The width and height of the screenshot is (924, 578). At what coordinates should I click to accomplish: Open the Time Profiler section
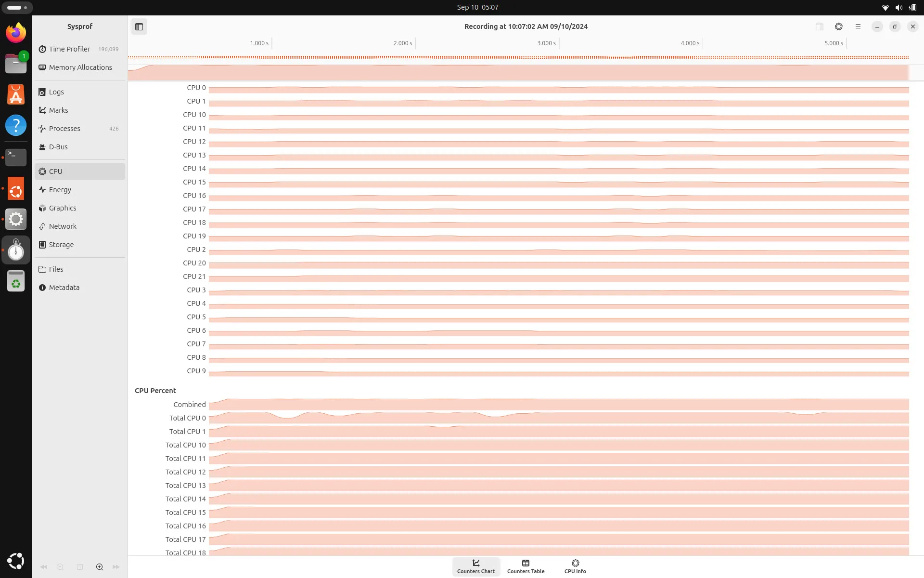point(80,49)
